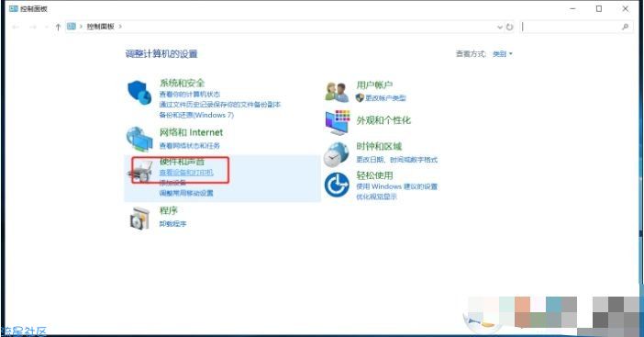Open the 硬件和声音 printer icon
The height and width of the screenshot is (337, 644).
[139, 172]
